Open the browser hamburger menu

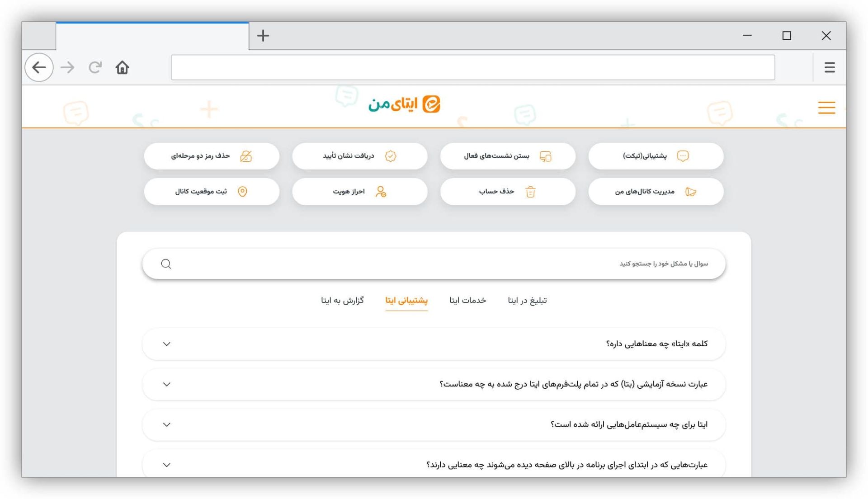click(830, 67)
